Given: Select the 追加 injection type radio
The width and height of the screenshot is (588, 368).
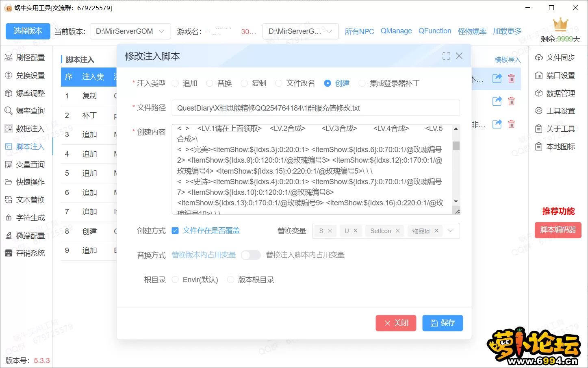Looking at the screenshot, I should click(x=175, y=83).
